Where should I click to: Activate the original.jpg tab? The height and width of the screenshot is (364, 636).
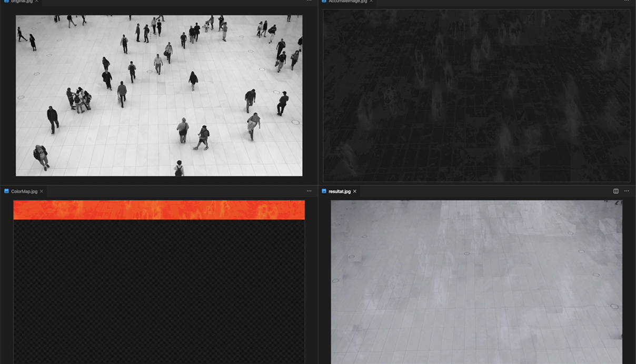(x=21, y=2)
